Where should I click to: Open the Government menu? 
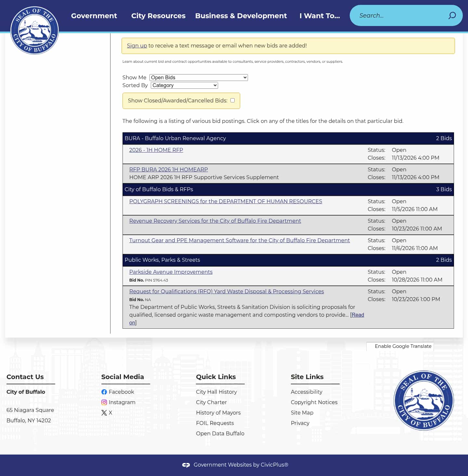click(x=94, y=16)
